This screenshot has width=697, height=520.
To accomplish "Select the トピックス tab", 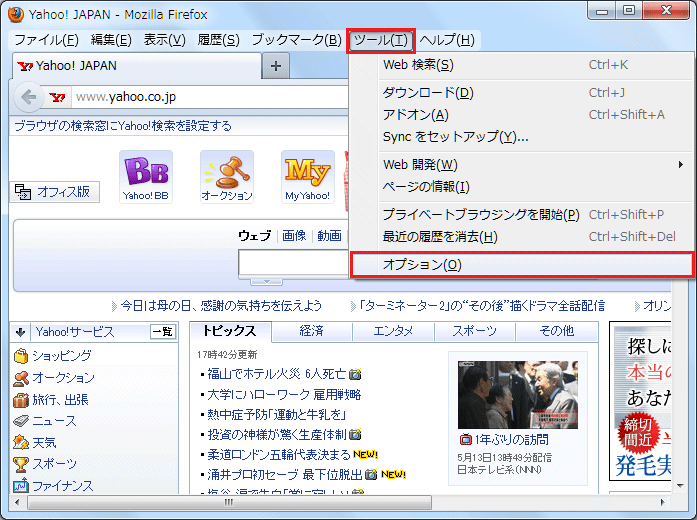I will [230, 331].
